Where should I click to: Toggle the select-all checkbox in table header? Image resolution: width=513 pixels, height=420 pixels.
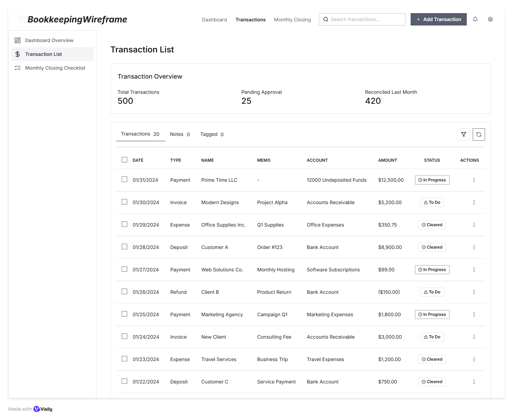coord(124,160)
